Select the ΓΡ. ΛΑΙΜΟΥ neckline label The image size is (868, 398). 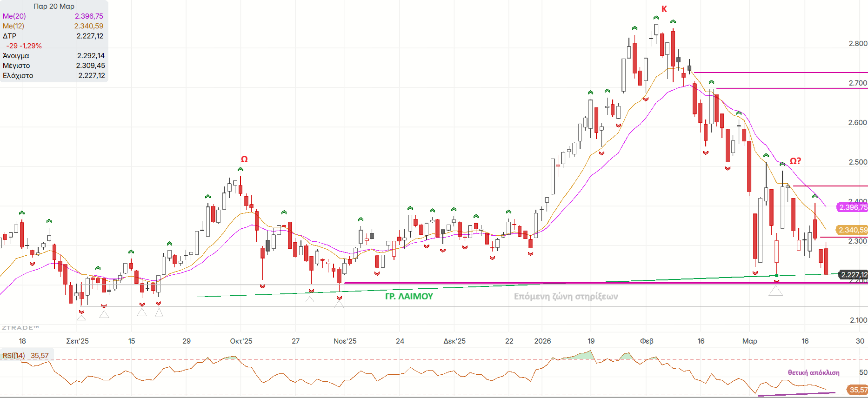(x=409, y=296)
